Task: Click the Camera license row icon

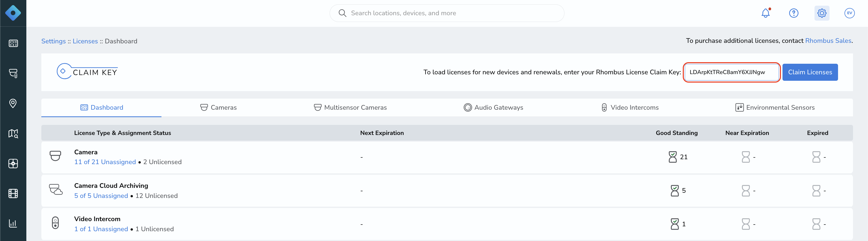Action: [55, 156]
